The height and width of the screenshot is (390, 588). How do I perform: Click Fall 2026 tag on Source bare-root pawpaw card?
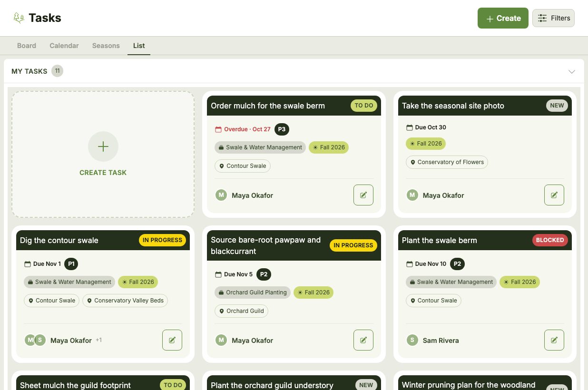(x=314, y=292)
